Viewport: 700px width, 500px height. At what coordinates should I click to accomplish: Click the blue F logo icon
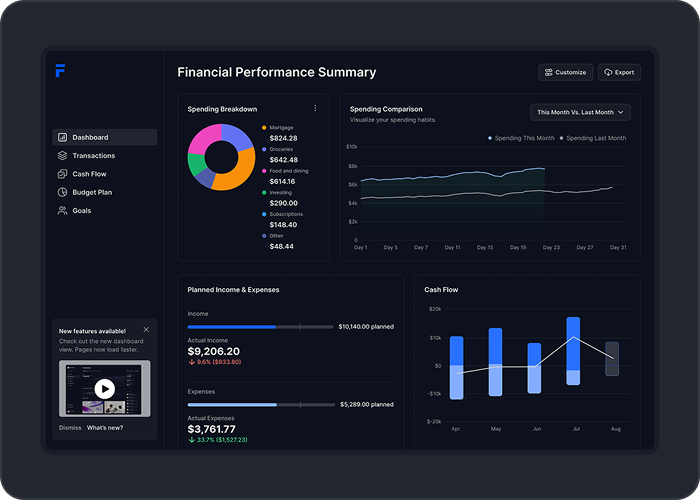tap(61, 71)
